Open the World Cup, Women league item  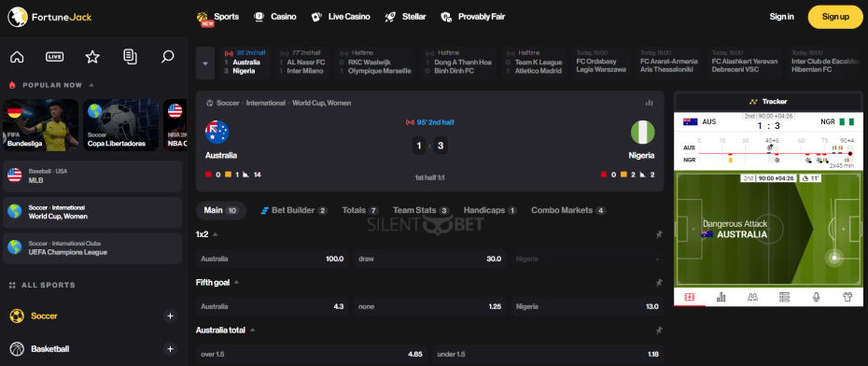pos(92,212)
